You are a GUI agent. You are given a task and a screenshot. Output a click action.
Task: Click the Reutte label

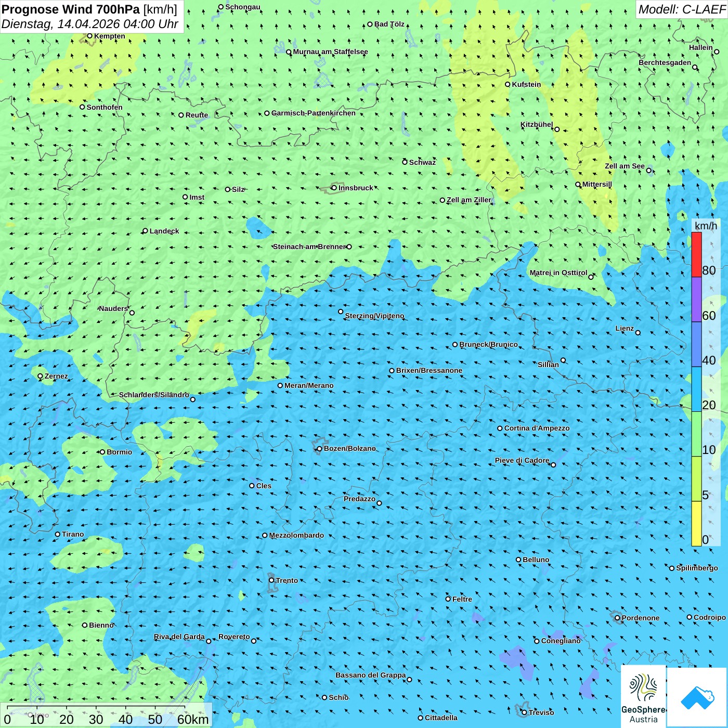(197, 115)
